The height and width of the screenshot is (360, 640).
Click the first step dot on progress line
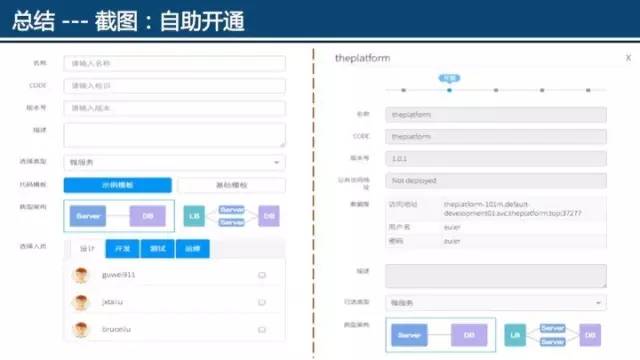pyautogui.click(x=403, y=90)
